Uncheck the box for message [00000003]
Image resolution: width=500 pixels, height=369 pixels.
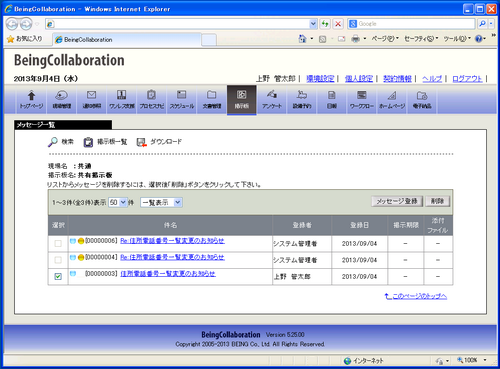click(x=58, y=276)
